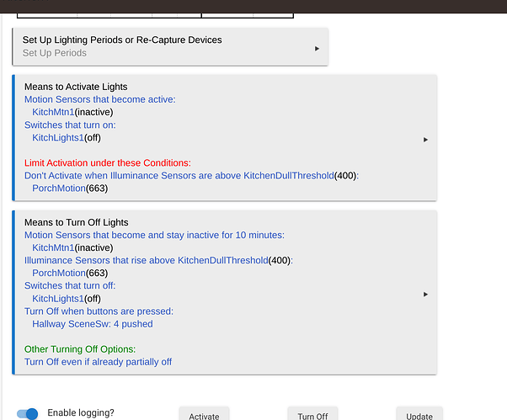Click Illuminance Sensors that rise above KitchenDullThreshold
507x420 pixels.
click(x=158, y=260)
